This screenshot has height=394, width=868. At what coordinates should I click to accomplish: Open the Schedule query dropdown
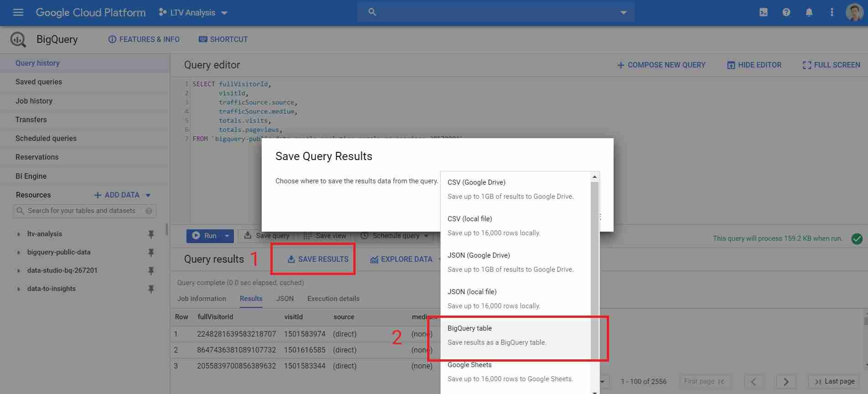click(x=395, y=236)
